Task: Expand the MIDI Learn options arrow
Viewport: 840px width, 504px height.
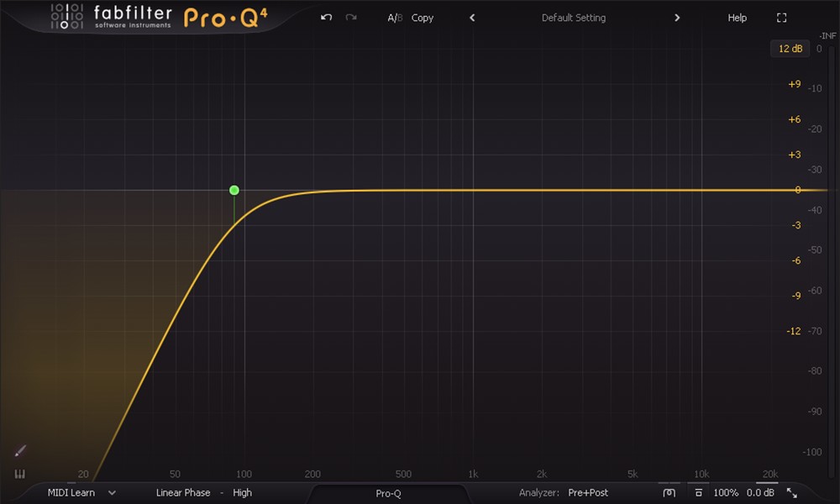Action: tap(112, 493)
